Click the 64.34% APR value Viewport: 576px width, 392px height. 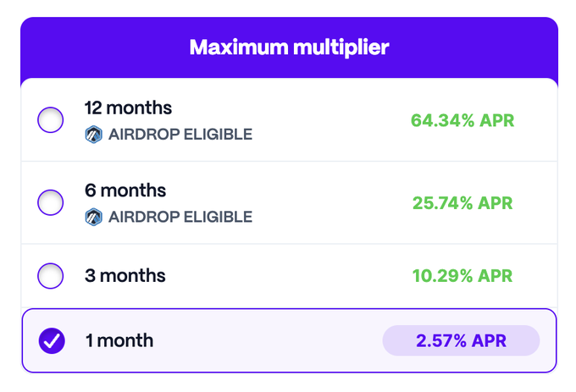tap(462, 120)
